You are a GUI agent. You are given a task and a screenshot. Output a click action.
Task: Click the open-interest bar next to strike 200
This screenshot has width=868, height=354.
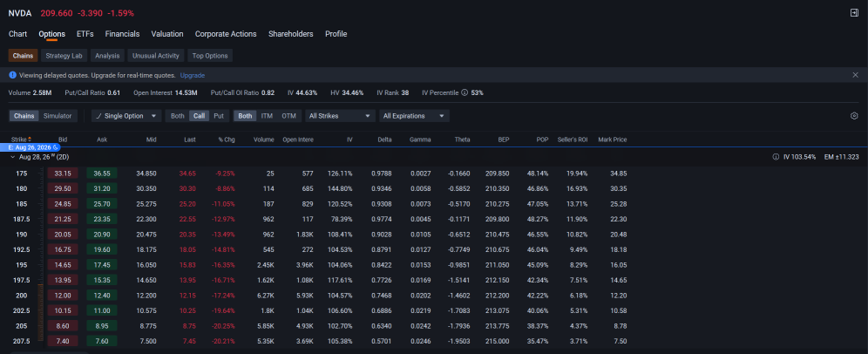click(40, 296)
